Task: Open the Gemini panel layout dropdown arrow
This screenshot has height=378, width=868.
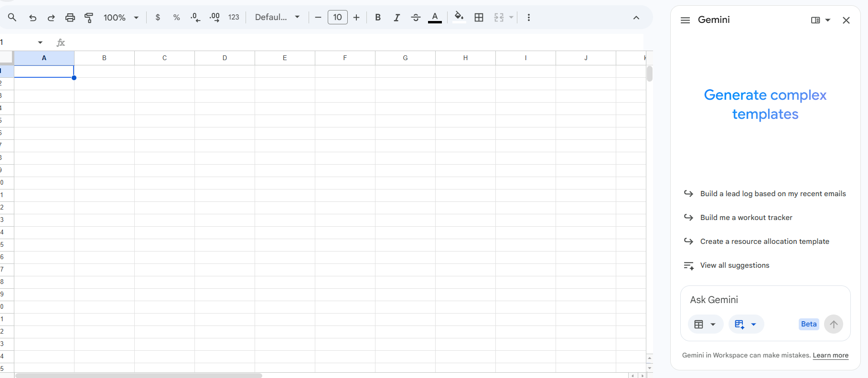Action: point(828,20)
